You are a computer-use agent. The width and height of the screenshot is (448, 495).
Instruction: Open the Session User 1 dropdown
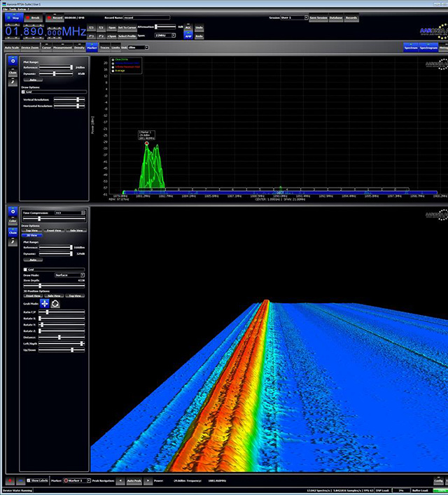click(294, 18)
